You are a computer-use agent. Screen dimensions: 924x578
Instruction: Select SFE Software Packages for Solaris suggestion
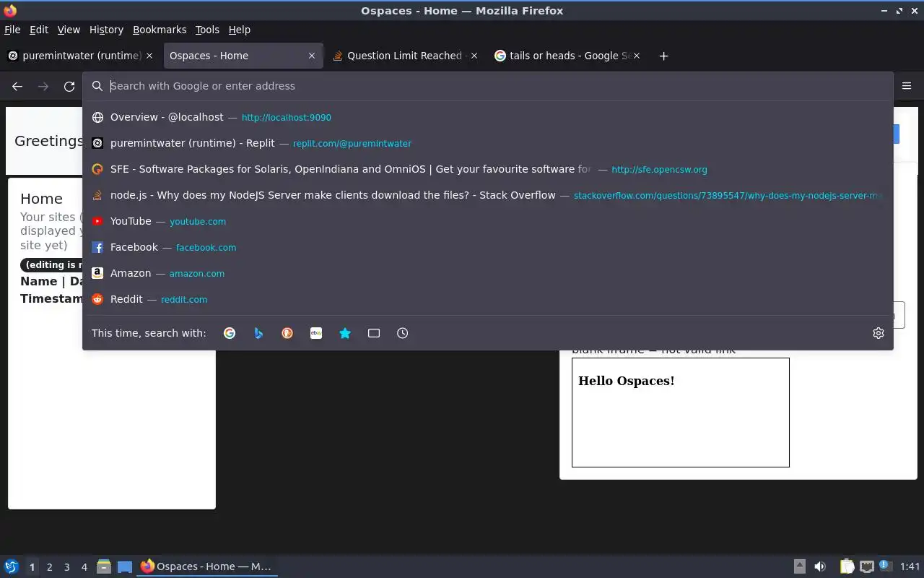488,169
